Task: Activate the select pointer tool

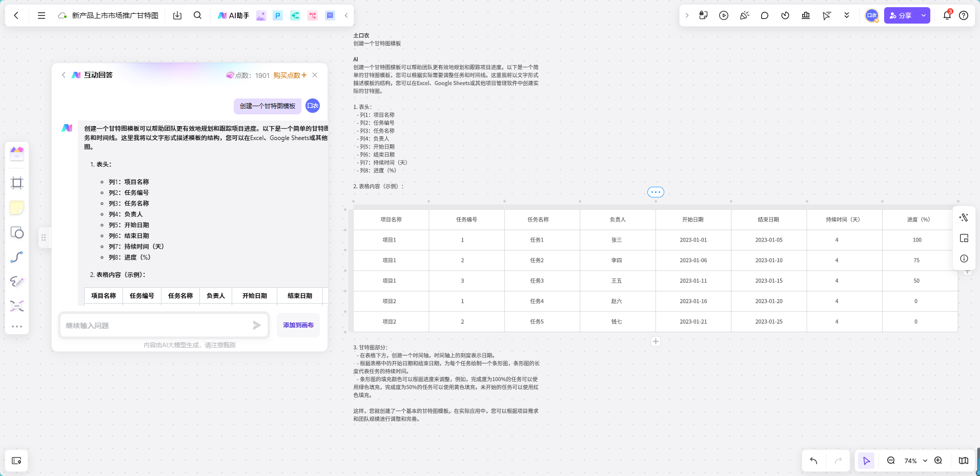Action: [866, 461]
